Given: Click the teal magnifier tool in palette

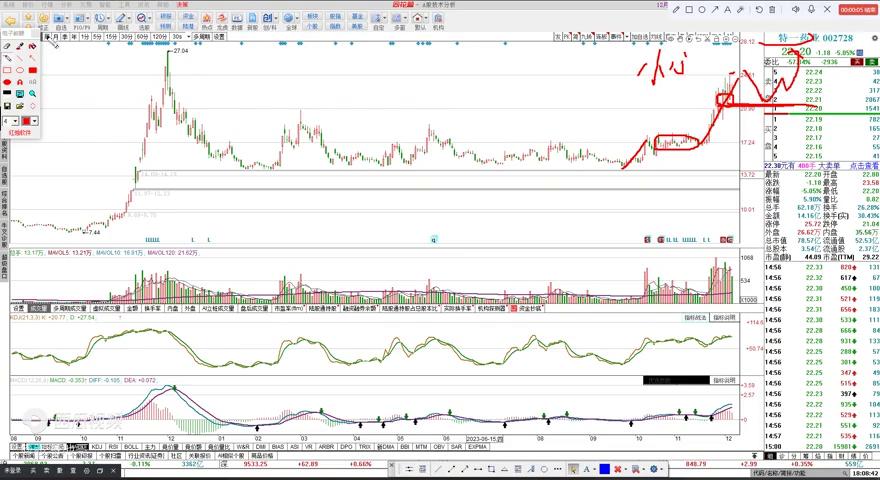Looking at the screenshot, I should (33, 93).
